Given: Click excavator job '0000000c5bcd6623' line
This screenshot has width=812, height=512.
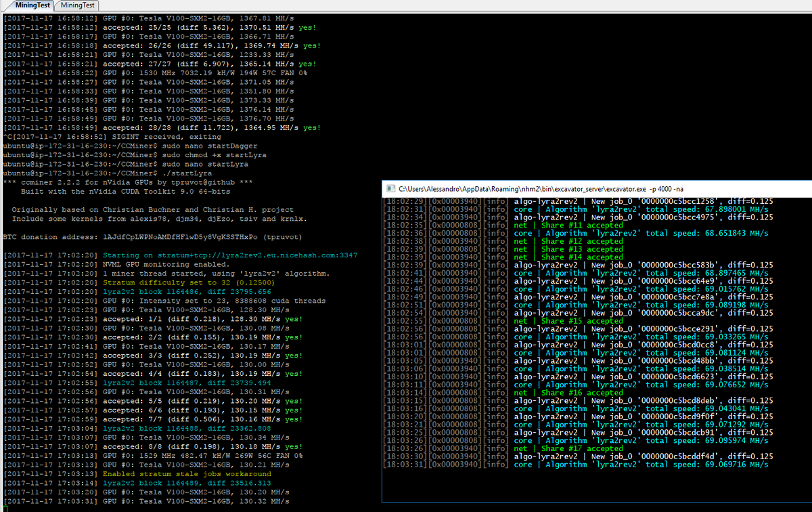Looking at the screenshot, I should point(579,377).
